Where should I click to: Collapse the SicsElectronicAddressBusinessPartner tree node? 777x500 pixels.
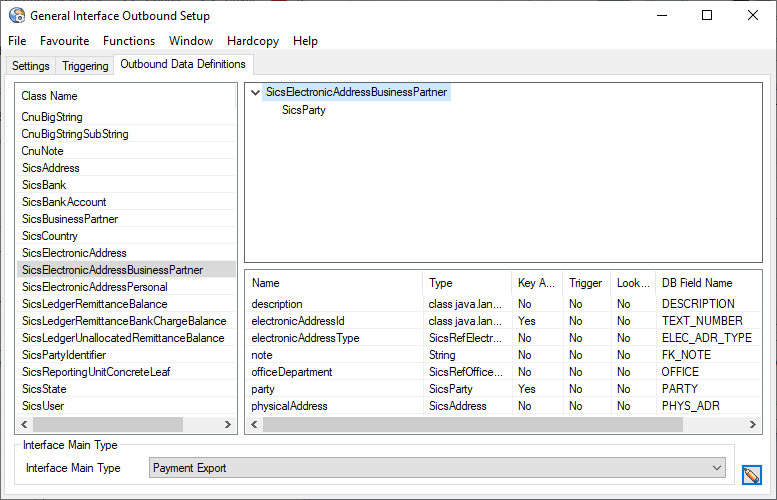[x=256, y=92]
